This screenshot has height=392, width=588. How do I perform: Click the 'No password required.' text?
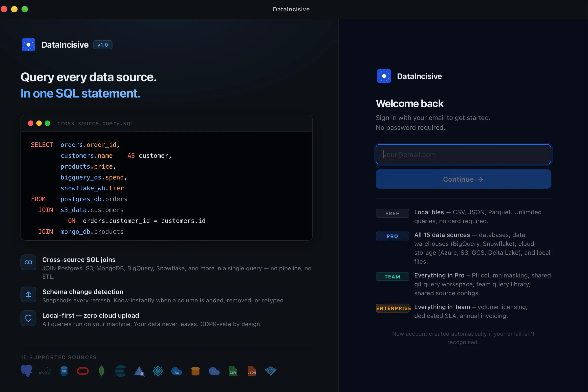[411, 128]
